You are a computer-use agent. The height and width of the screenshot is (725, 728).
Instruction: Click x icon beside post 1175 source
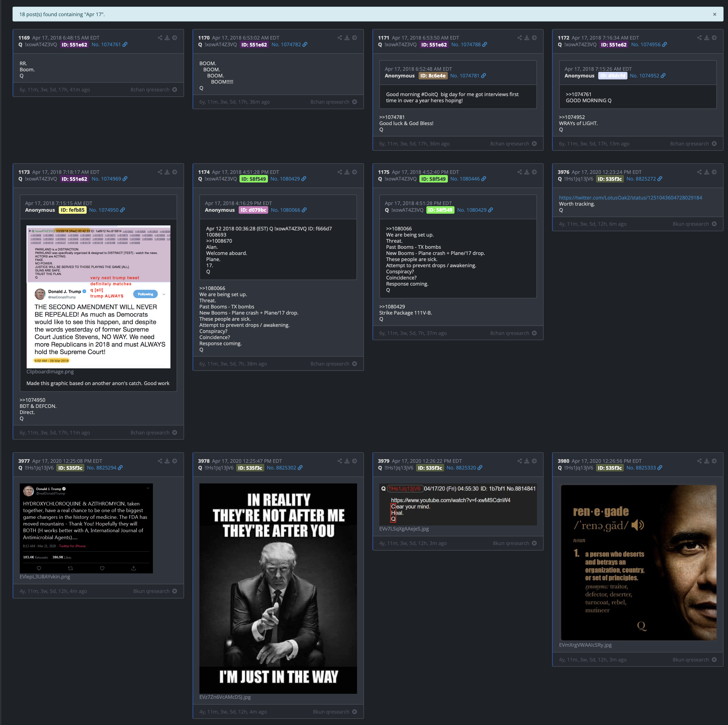[534, 333]
